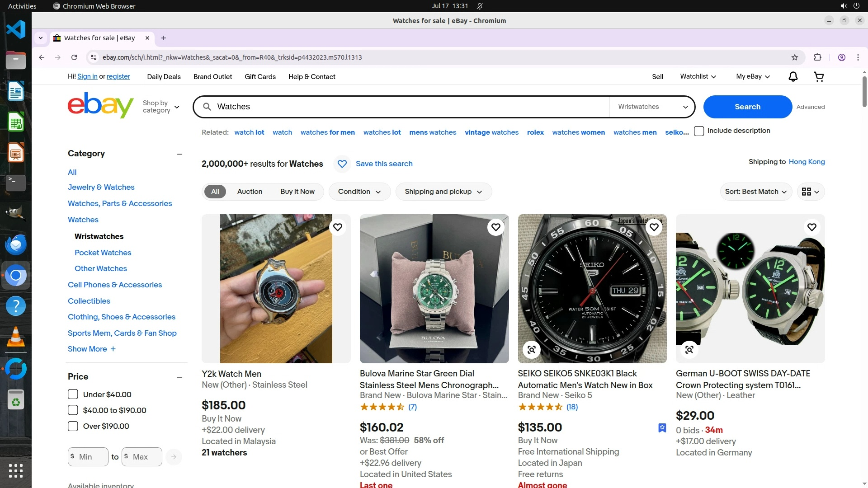868x488 pixels.
Task: Open the Sort: Best Match dropdown
Action: [755, 192]
